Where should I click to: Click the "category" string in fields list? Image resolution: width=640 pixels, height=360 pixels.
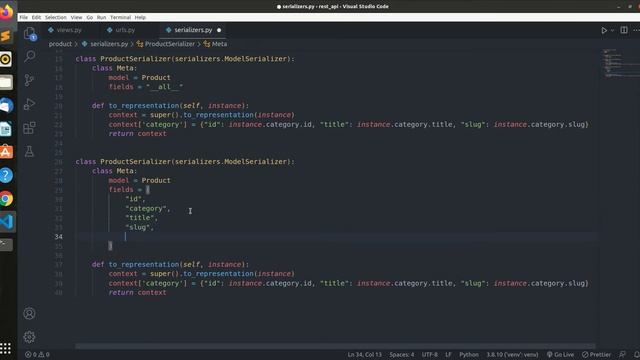(x=145, y=209)
